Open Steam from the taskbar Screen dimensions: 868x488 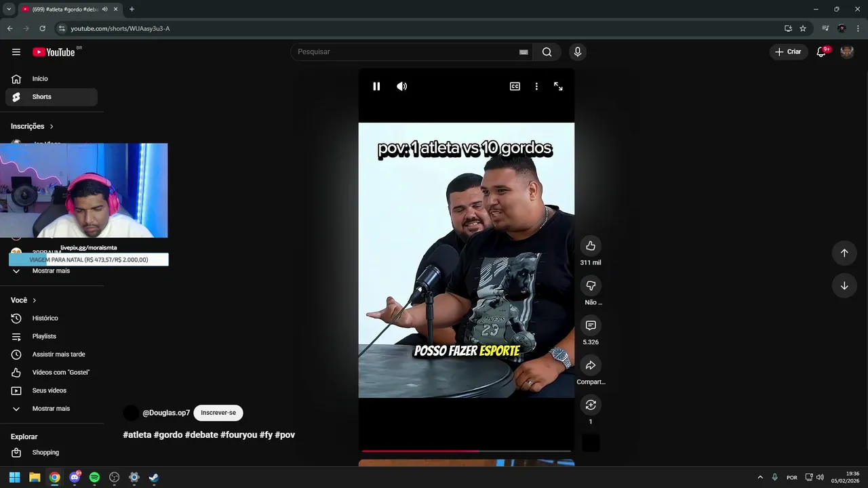click(154, 477)
